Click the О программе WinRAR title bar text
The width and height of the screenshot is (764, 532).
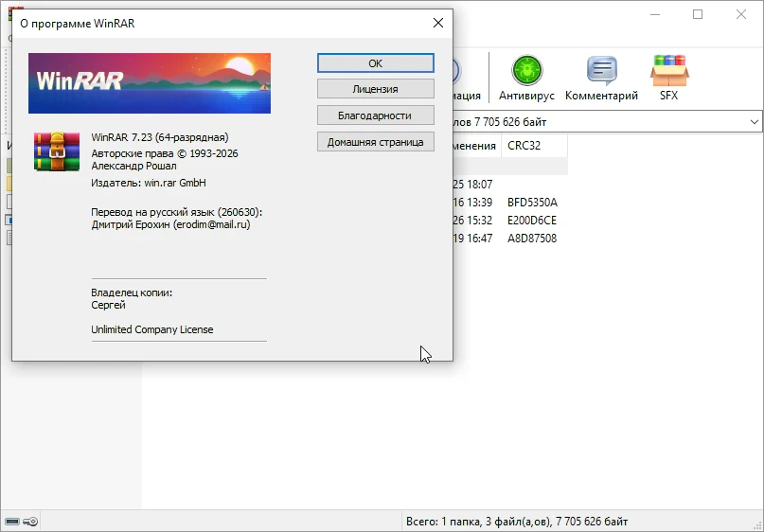(78, 24)
